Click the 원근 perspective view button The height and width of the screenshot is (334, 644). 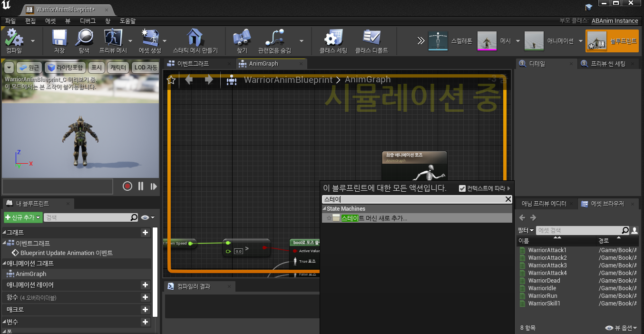tap(29, 68)
